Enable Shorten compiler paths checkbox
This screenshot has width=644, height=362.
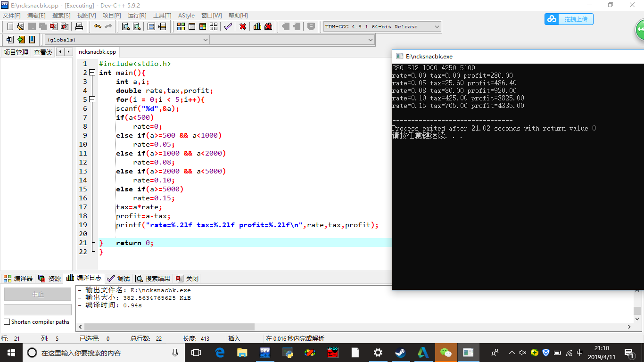(7, 322)
